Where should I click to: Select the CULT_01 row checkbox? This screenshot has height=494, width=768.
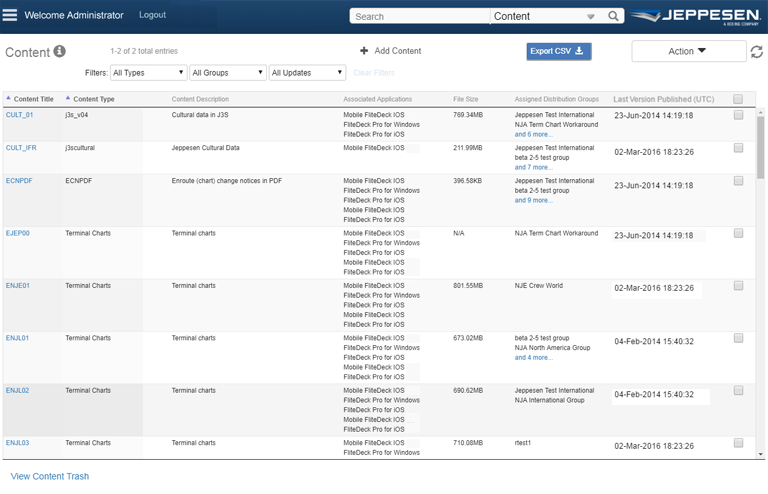click(x=738, y=115)
